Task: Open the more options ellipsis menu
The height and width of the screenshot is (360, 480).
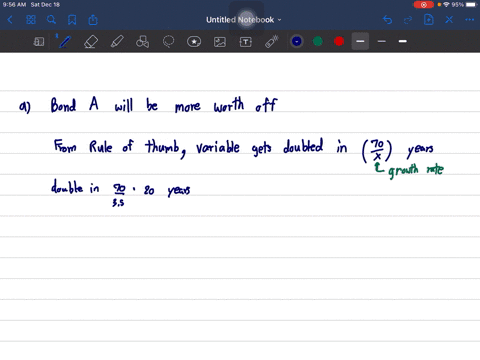Action: 470,20
